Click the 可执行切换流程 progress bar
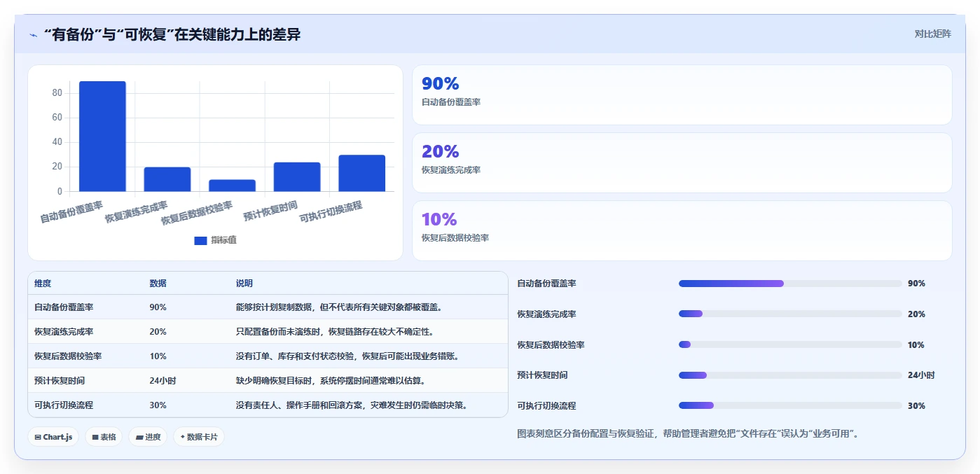This screenshot has height=474, width=980. (790, 405)
